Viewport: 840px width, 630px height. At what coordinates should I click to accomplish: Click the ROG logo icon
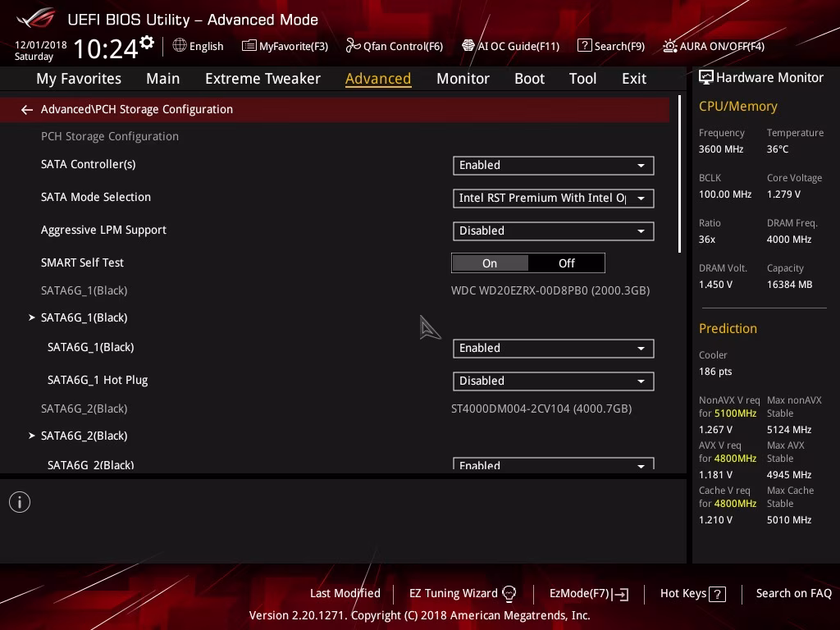35,18
